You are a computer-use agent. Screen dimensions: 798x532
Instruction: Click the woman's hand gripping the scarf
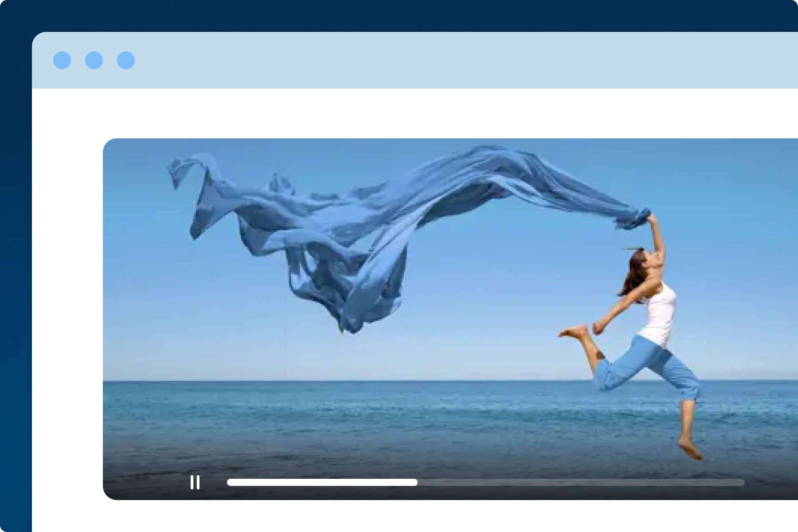pyautogui.click(x=652, y=218)
